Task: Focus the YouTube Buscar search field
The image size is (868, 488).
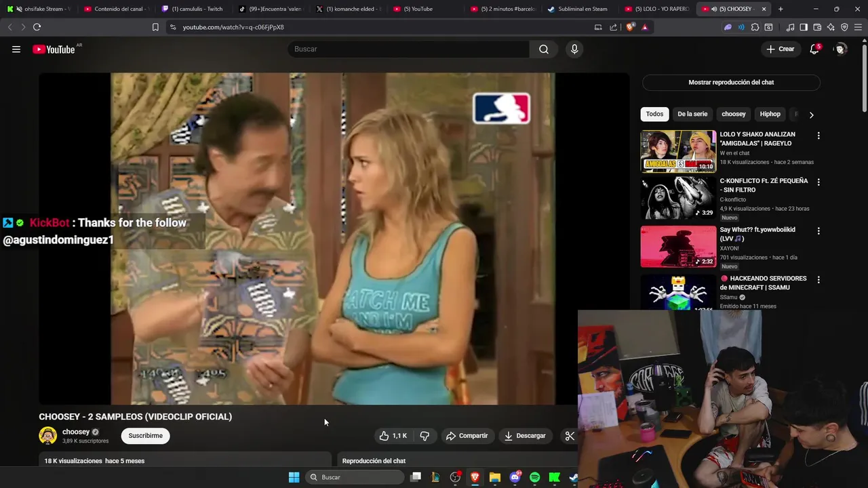Action: pos(409,49)
